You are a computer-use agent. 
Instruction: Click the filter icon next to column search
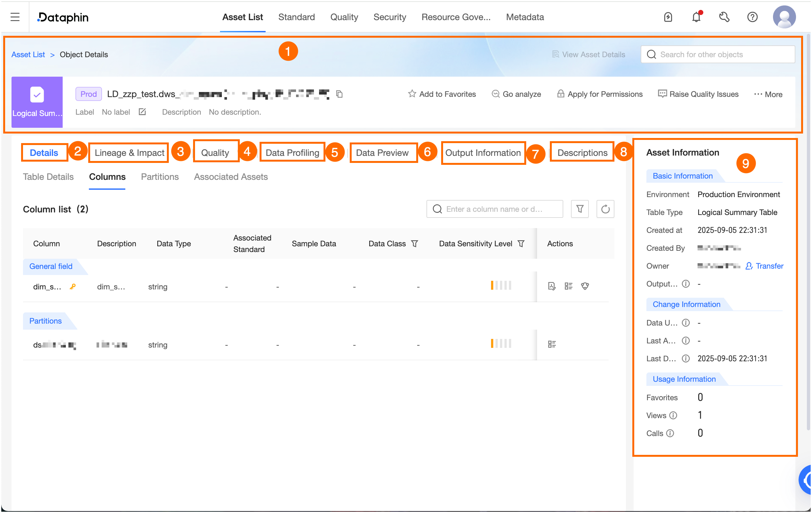pyautogui.click(x=580, y=209)
